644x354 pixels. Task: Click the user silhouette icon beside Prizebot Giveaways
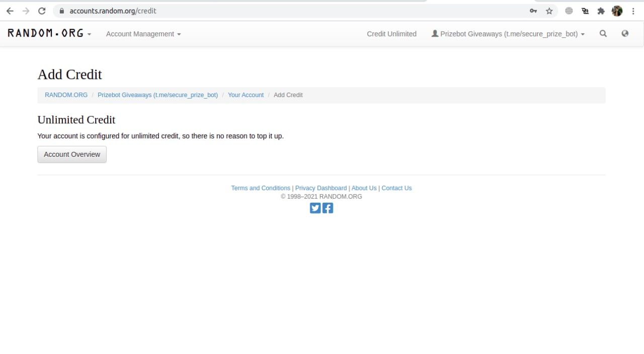[435, 34]
